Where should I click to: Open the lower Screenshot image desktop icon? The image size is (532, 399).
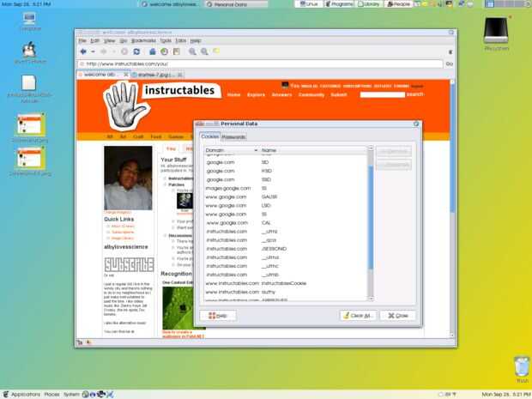(30, 160)
